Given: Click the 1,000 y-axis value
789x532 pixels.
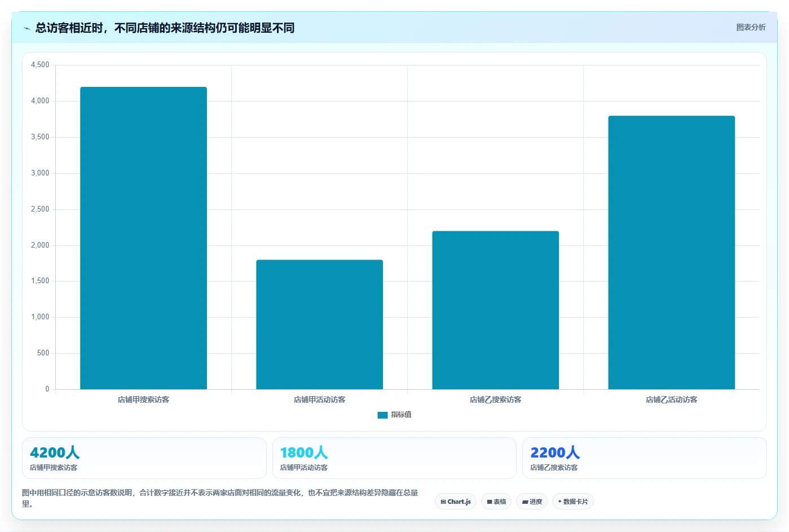Looking at the screenshot, I should click(x=40, y=317).
